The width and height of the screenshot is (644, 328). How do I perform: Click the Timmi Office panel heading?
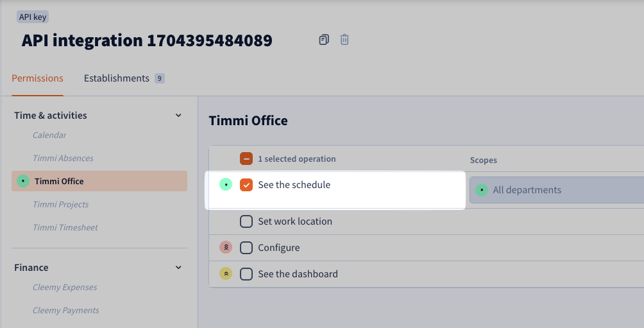click(x=248, y=121)
